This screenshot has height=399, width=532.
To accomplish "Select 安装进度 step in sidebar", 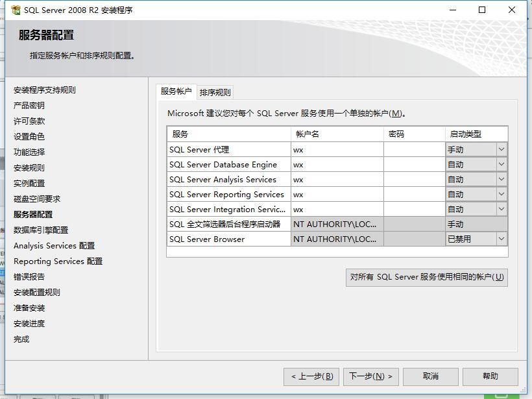I will pos(29,324).
